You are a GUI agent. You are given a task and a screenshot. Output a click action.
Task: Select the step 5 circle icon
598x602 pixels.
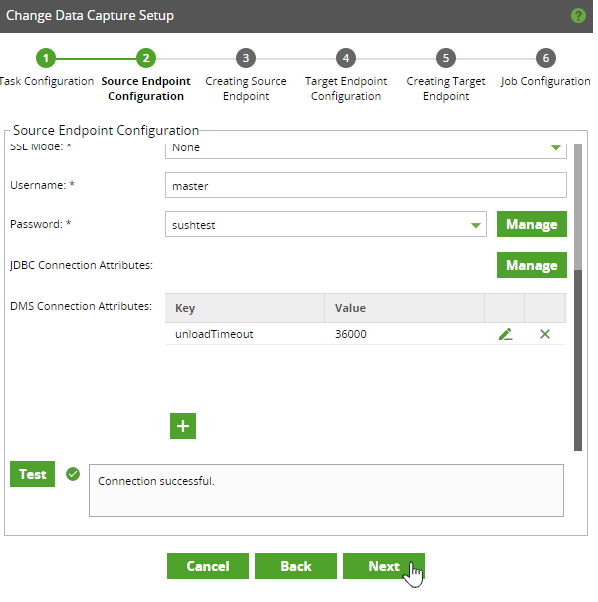[446, 58]
